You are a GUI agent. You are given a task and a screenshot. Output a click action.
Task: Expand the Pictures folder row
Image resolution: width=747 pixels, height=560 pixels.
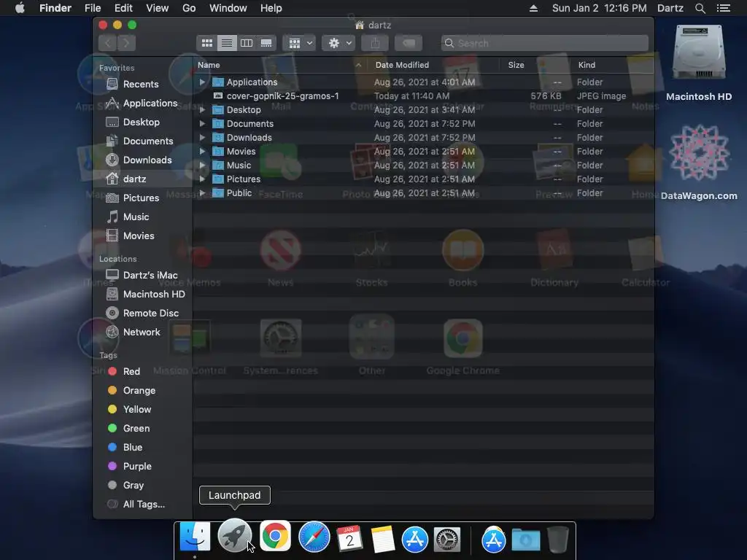[x=202, y=179]
